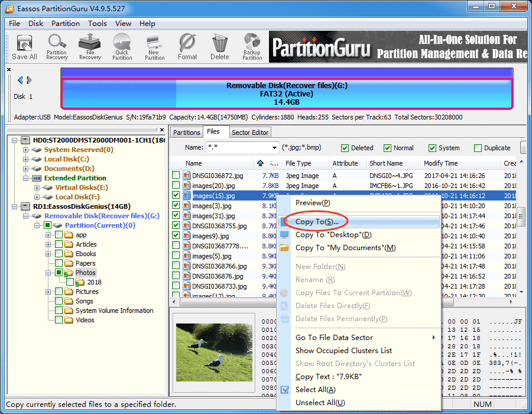Expand the Local Disk(C:) node

pyautogui.click(x=26, y=159)
